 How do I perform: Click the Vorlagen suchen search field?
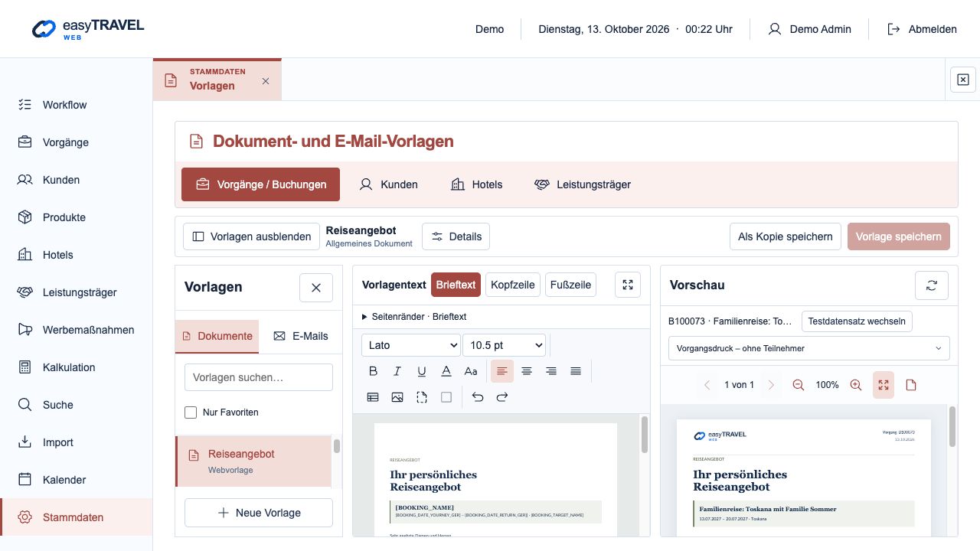pyautogui.click(x=259, y=377)
